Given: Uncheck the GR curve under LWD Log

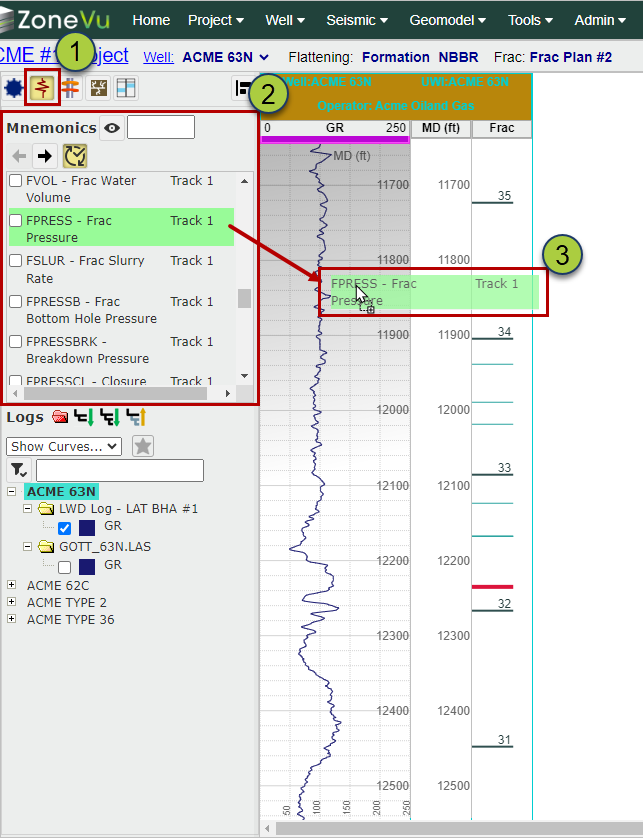Looking at the screenshot, I should coord(65,528).
